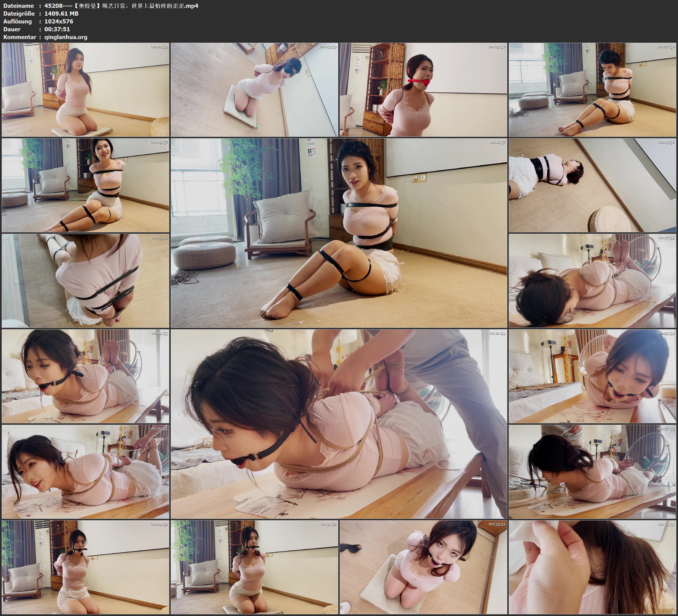The width and height of the screenshot is (678, 616).
Task: Click the thumbnail timestamped 00:19:55
Action: 85,376
